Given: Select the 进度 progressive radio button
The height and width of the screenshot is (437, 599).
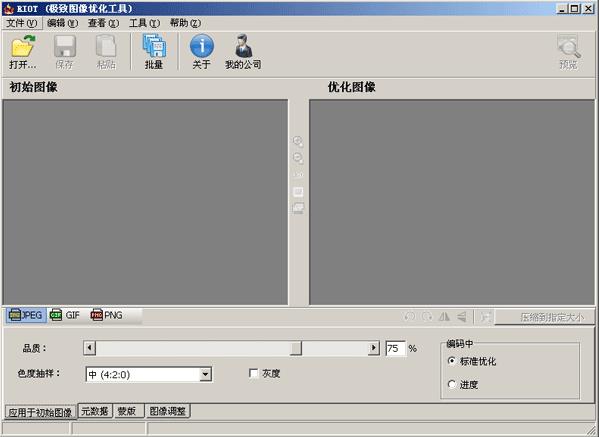Looking at the screenshot, I should point(452,384).
